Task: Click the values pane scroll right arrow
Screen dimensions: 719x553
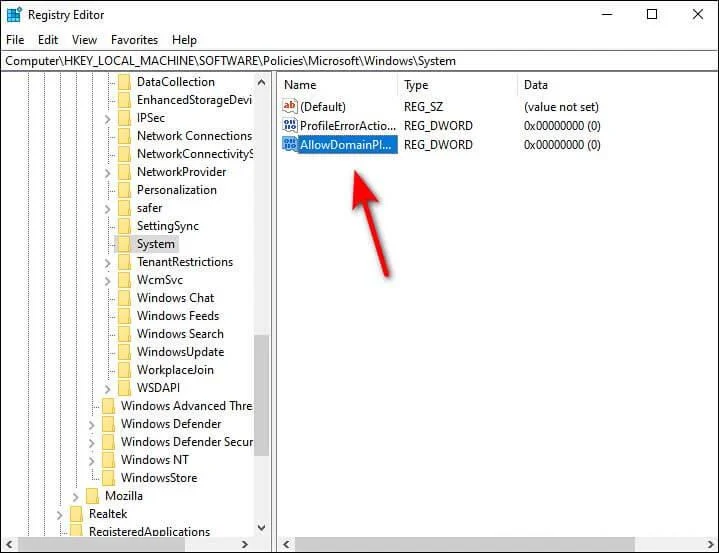Action: coord(711,544)
